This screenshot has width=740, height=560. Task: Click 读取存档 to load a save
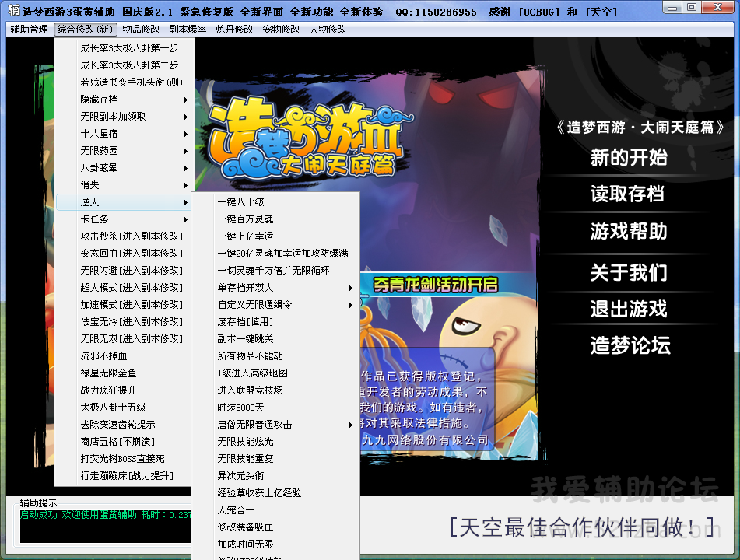(x=628, y=194)
